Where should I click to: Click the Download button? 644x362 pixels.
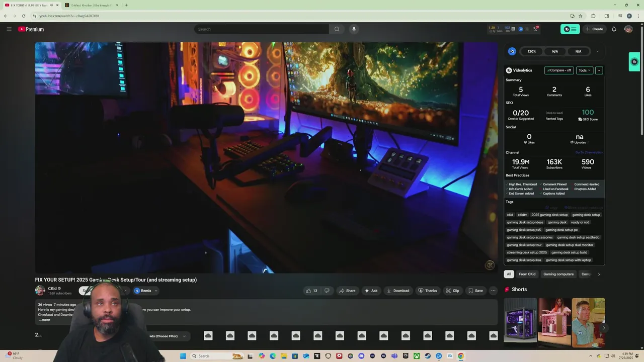[x=397, y=291]
